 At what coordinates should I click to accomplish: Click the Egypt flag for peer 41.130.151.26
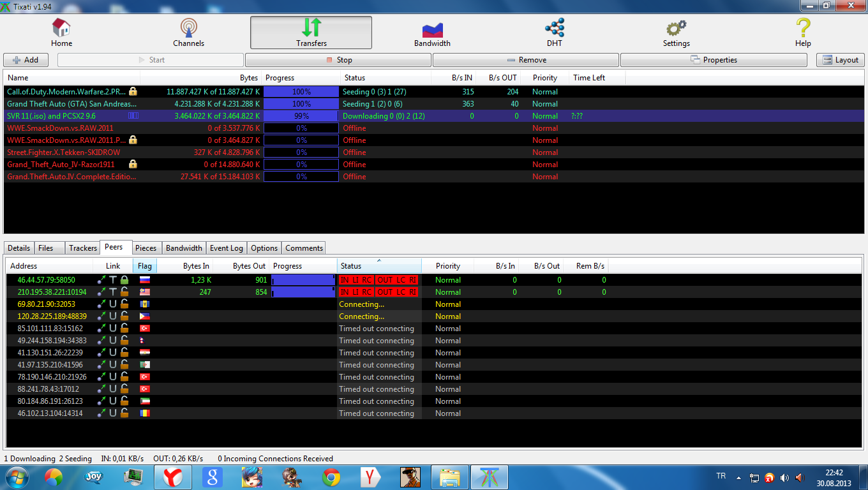[144, 352]
